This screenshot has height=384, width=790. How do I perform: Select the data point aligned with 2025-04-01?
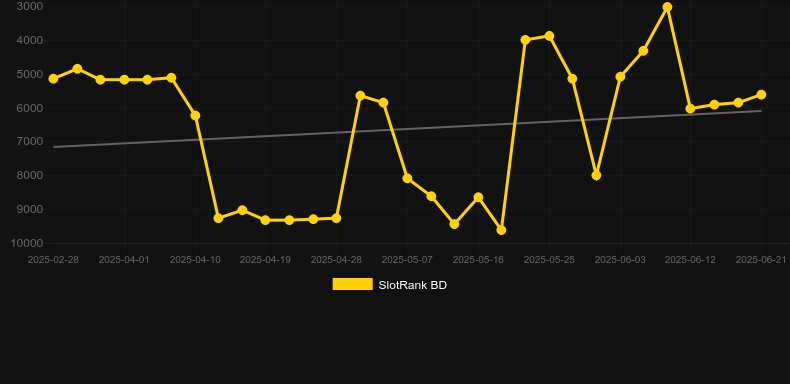124,80
